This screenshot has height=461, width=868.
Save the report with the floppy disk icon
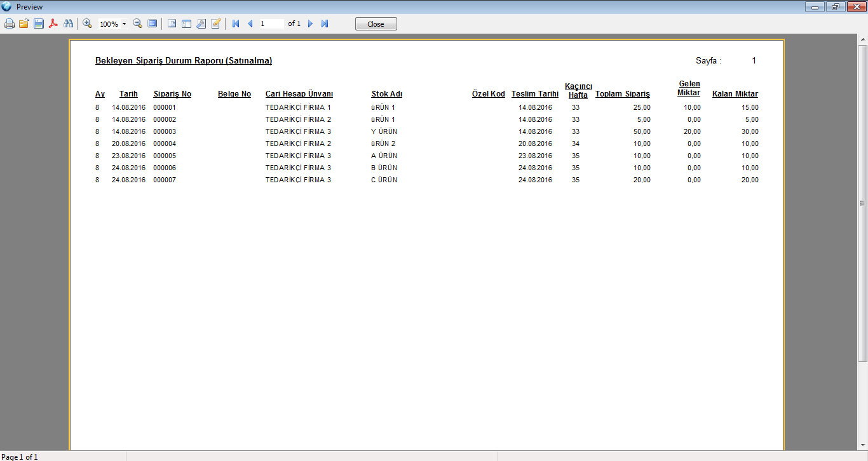click(x=39, y=23)
